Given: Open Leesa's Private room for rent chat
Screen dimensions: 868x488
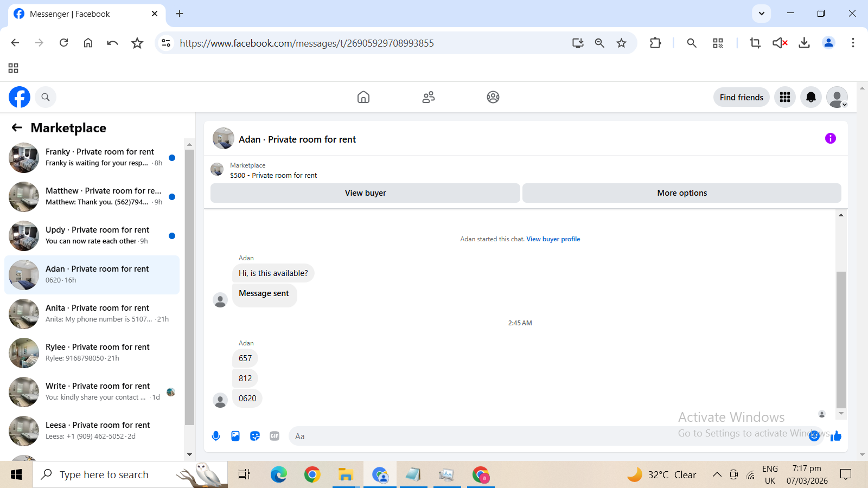Looking at the screenshot, I should click(92, 431).
